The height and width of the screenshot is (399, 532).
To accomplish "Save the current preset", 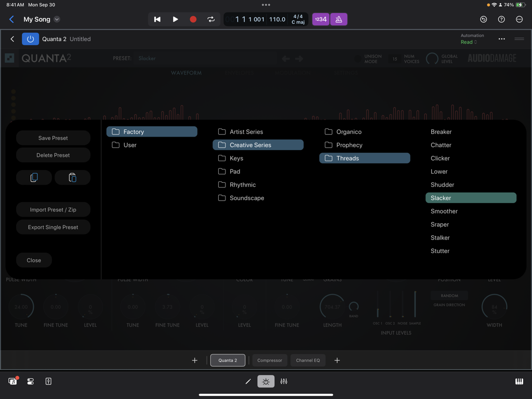I will (53, 138).
